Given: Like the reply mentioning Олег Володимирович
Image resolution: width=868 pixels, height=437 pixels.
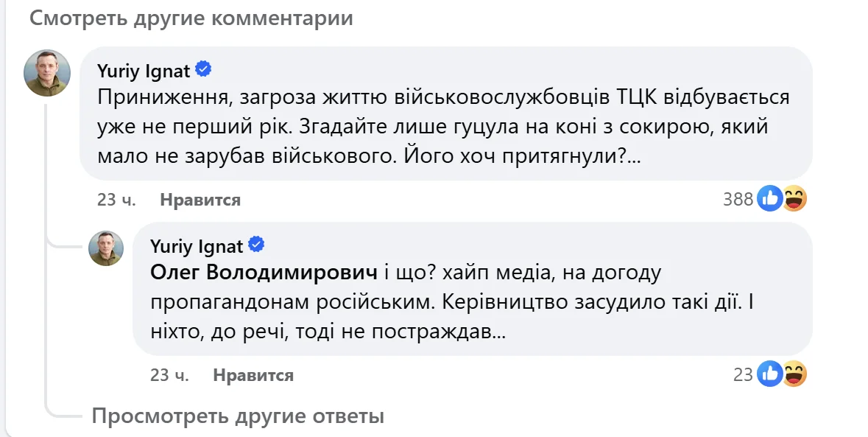Looking at the screenshot, I should coord(253,375).
